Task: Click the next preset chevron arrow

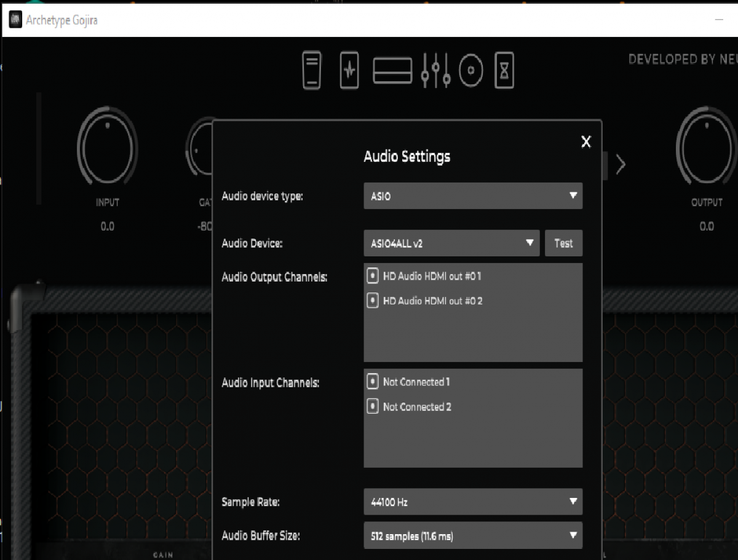Action: 621,164
